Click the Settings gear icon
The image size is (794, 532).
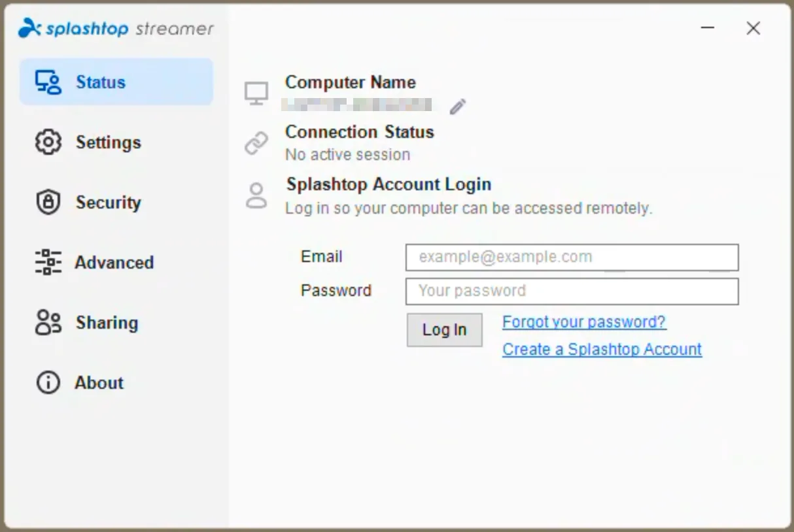click(x=48, y=142)
